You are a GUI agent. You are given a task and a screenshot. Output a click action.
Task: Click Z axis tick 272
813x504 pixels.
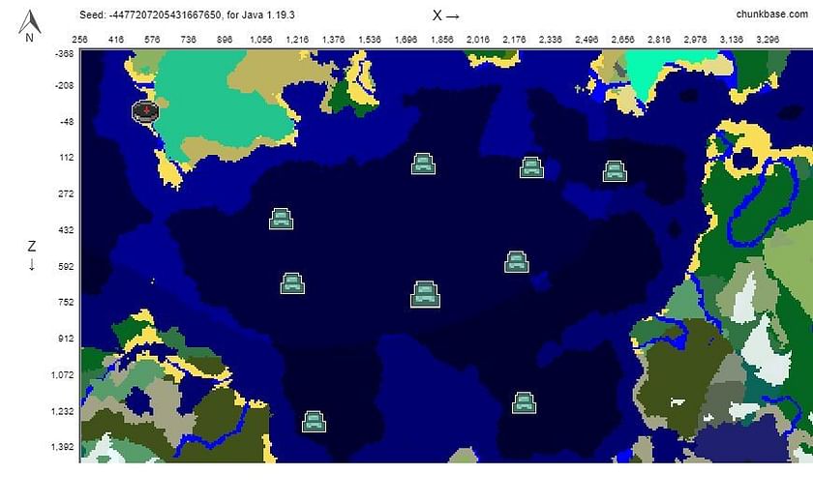pos(67,193)
